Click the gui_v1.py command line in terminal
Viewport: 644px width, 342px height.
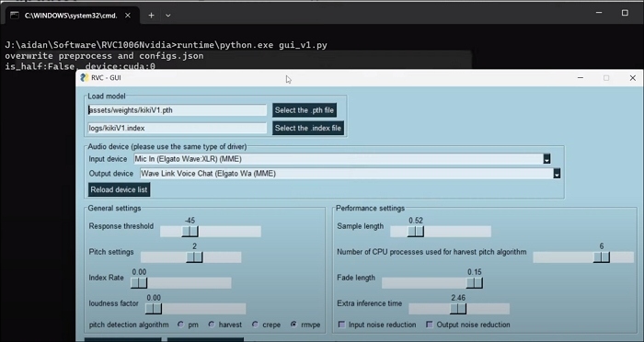point(166,45)
